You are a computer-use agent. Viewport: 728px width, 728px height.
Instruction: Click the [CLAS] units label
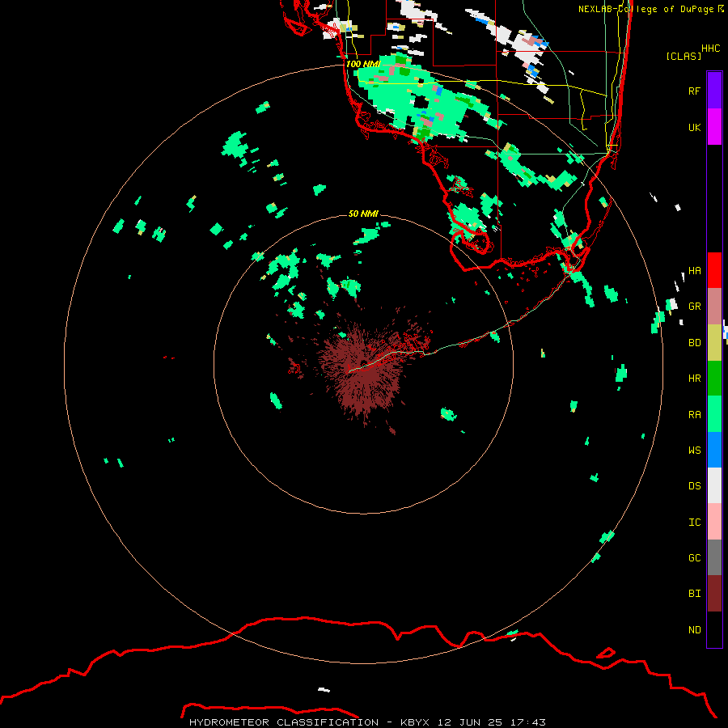tap(684, 56)
